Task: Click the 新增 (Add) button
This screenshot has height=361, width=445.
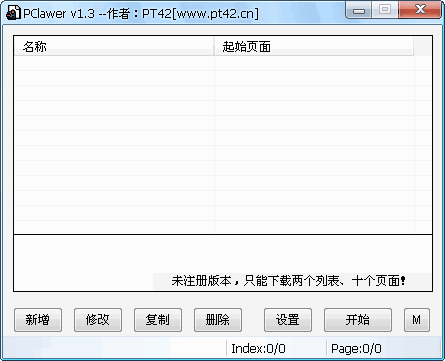Action: [x=38, y=320]
